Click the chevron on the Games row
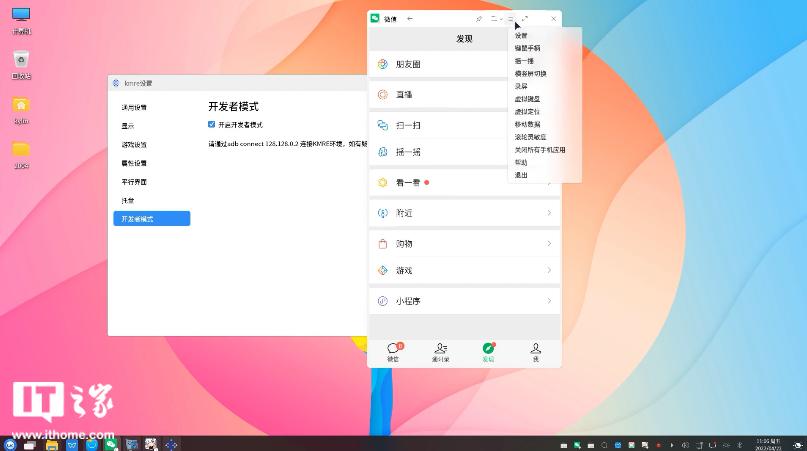 pyautogui.click(x=549, y=270)
